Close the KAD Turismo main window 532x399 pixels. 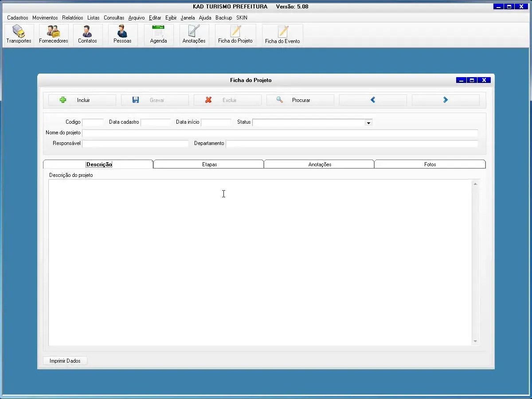point(521,7)
